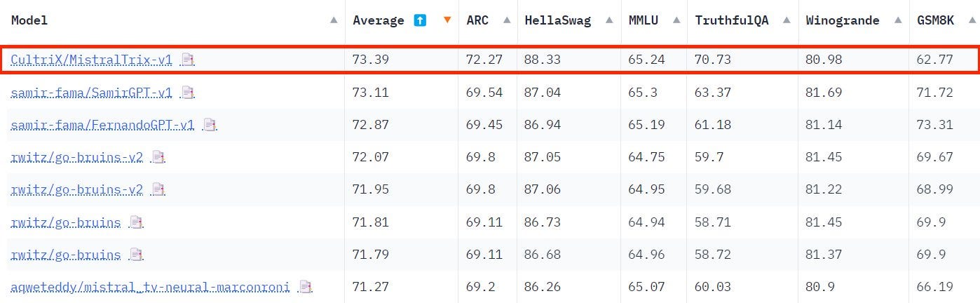This screenshot has width=980, height=303.
Task: Sort the table by TruthfulQA arrow
Action: click(x=786, y=20)
